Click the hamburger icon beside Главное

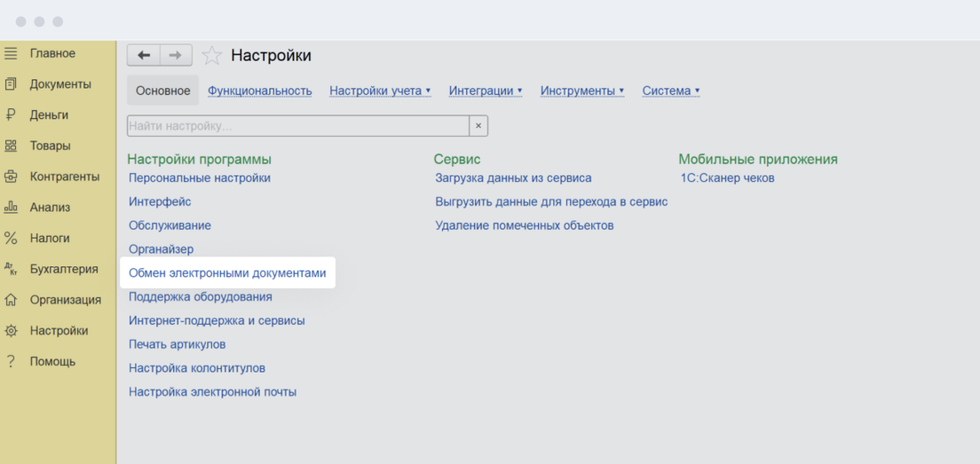pos(11,54)
